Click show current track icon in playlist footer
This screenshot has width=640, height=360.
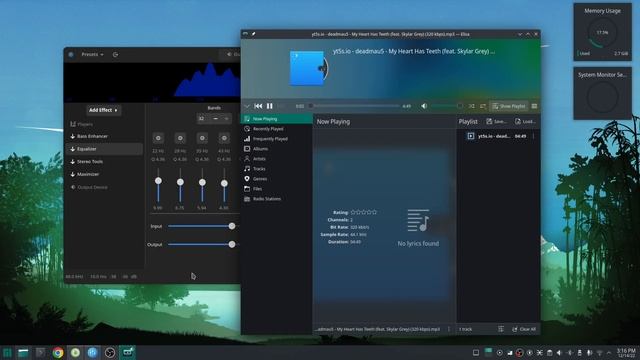tap(501, 329)
